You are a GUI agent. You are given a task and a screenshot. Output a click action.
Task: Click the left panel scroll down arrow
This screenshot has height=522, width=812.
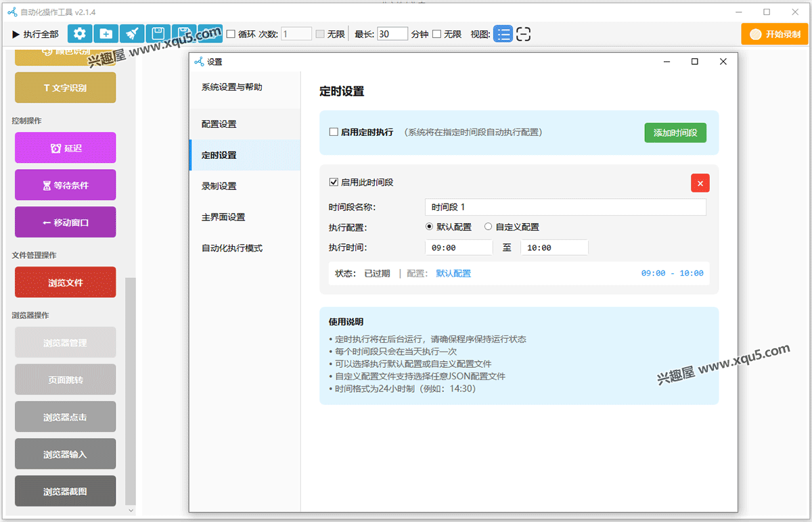[x=131, y=510]
